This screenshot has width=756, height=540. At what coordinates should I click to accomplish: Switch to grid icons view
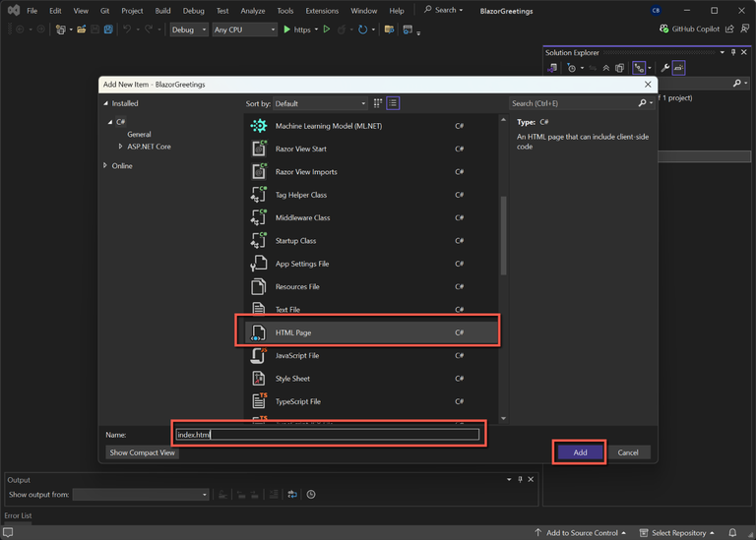(378, 103)
